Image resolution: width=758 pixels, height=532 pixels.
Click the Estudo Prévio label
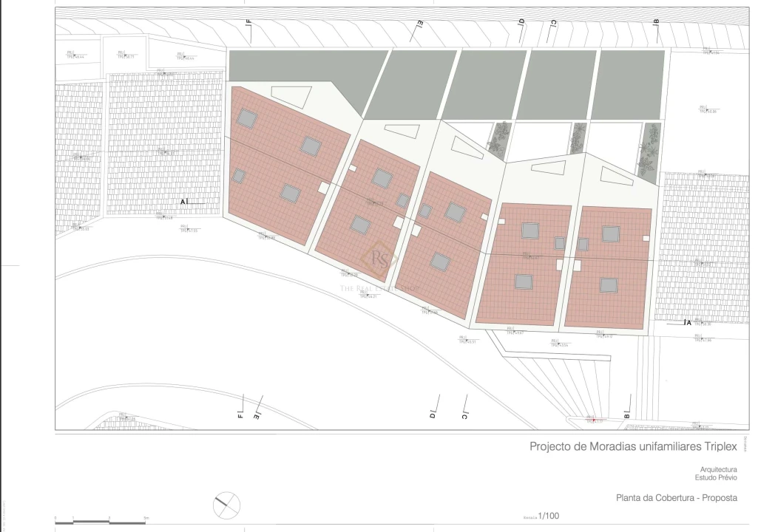[x=716, y=477]
